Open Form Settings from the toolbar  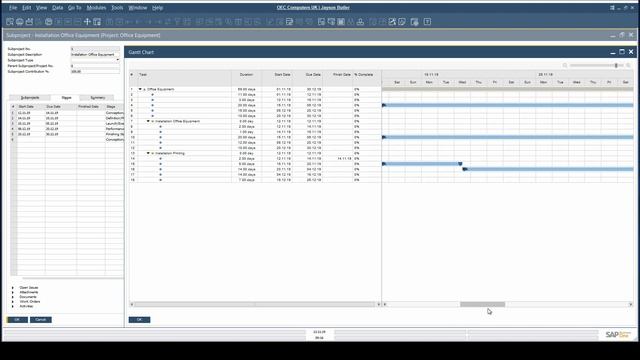(x=321, y=22)
